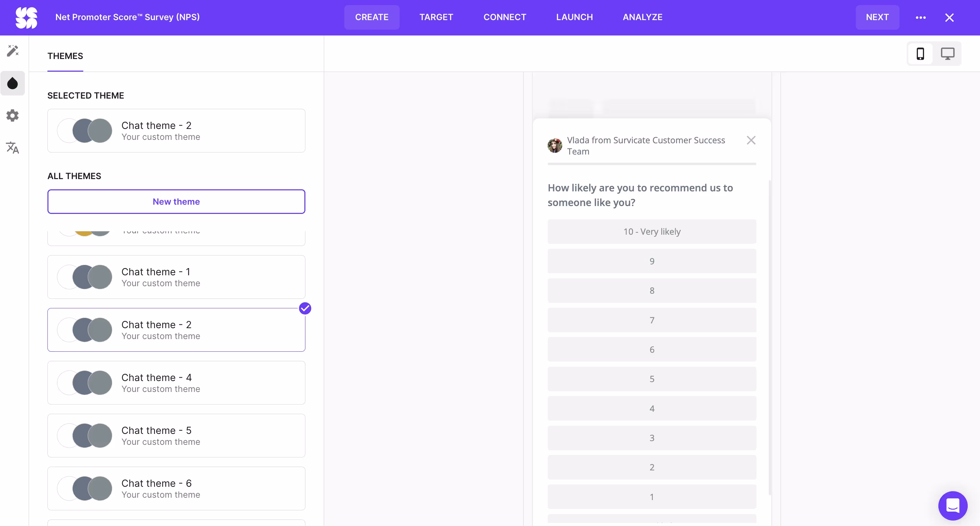Choose Chat theme - 6
980x526 pixels.
[176, 488]
